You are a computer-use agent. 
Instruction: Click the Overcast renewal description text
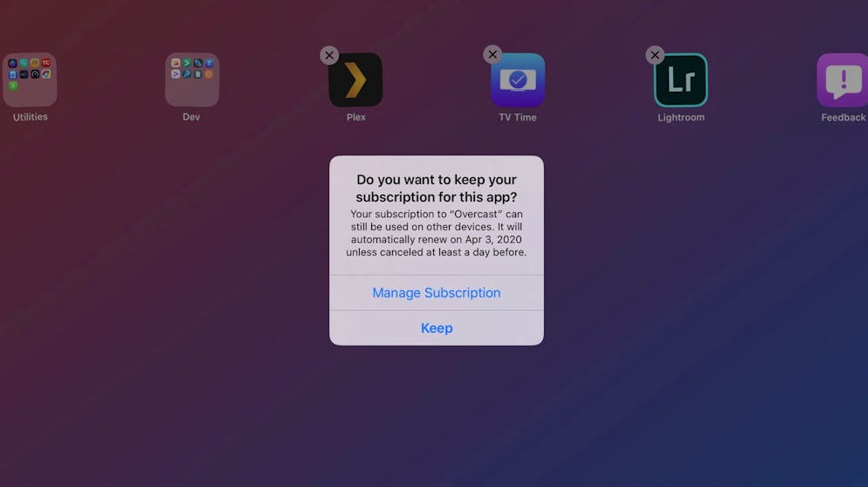437,233
